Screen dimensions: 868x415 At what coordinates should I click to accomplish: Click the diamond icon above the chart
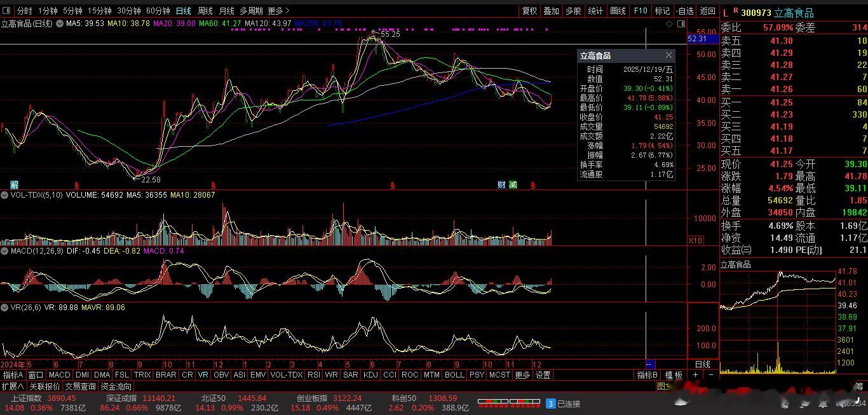tap(669, 24)
